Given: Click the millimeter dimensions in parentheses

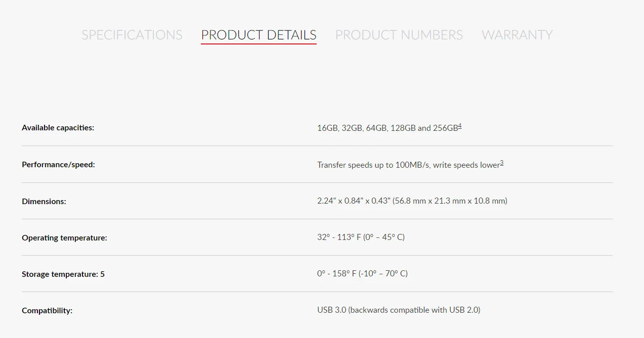Looking at the screenshot, I should 450,201.
